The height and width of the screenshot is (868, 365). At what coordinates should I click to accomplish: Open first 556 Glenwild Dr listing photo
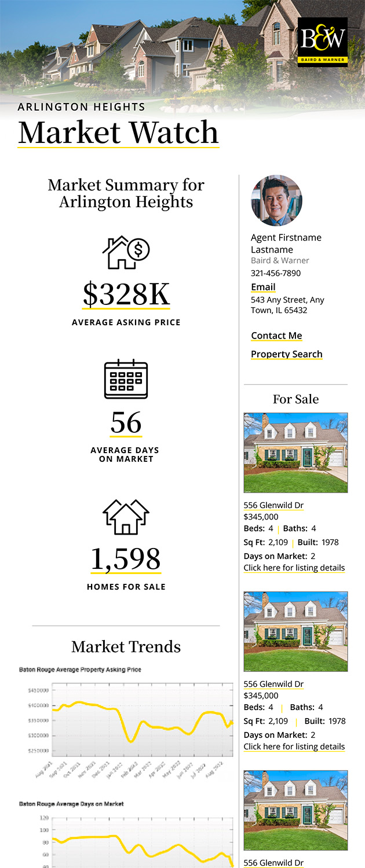coord(295,453)
